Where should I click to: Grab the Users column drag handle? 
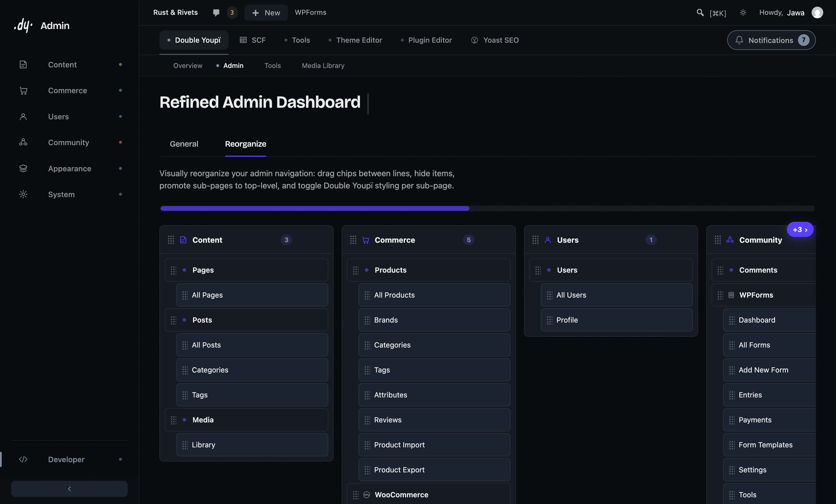(535, 240)
